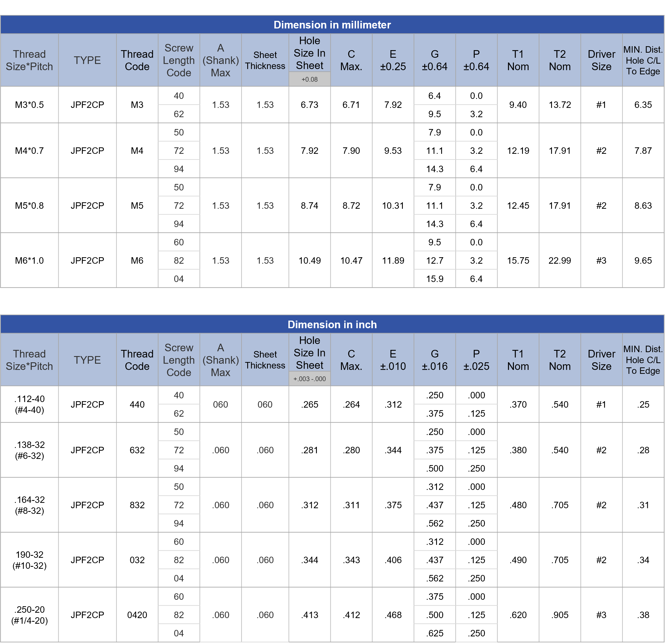Screen dimensions: 665x644
Task: Select edge distance value .38
Action: [643, 615]
